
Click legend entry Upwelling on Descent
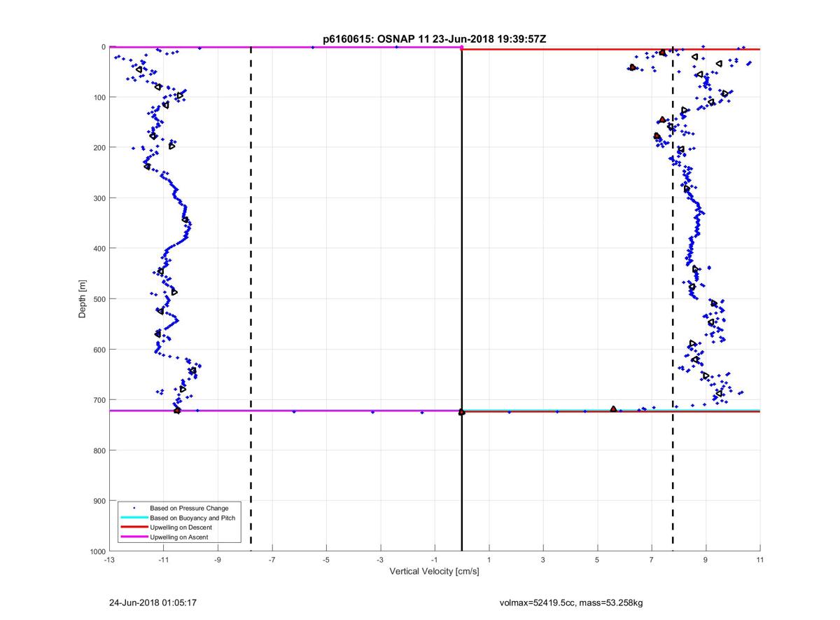[x=181, y=527]
